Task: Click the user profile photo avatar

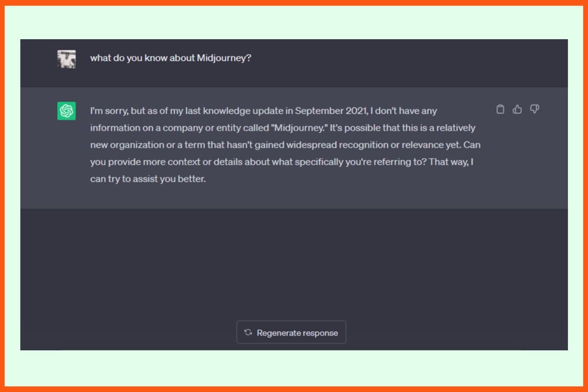Action: click(66, 59)
